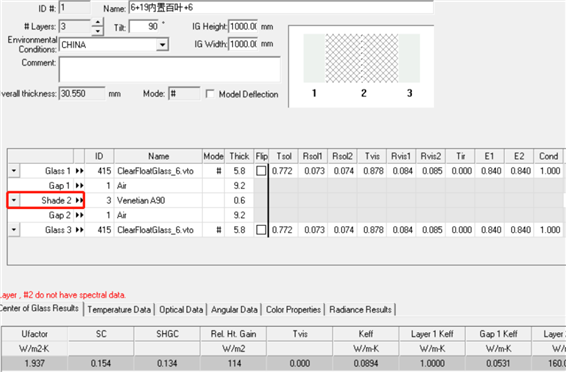Viewport: 566px width, 372px height.
Task: Select Glass 3 ClearFloatGlass_6.vto name cell
Action: tap(158, 230)
